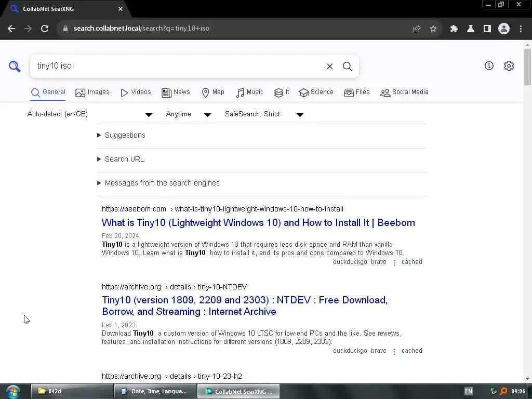Switch to the News tab
This screenshot has width=532, height=399.
coord(176,92)
